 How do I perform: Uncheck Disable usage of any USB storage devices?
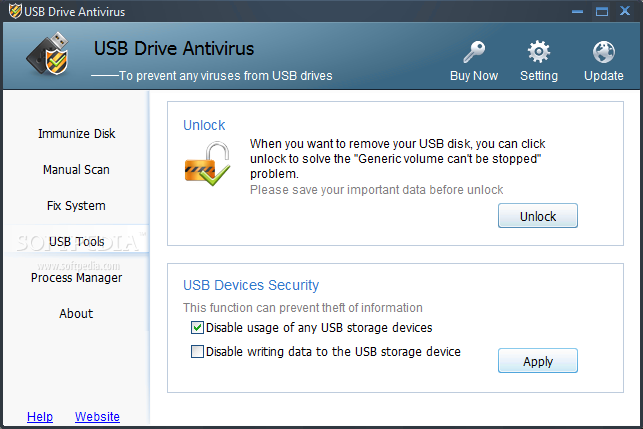click(x=197, y=328)
